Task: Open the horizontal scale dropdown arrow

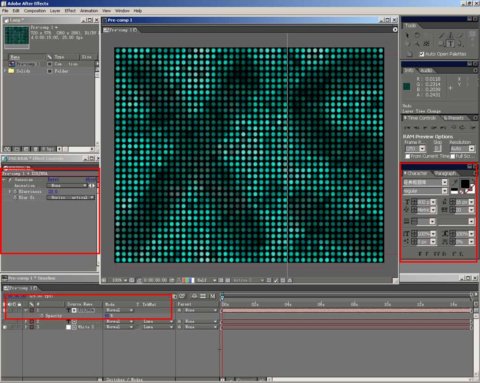Action: tap(471, 234)
